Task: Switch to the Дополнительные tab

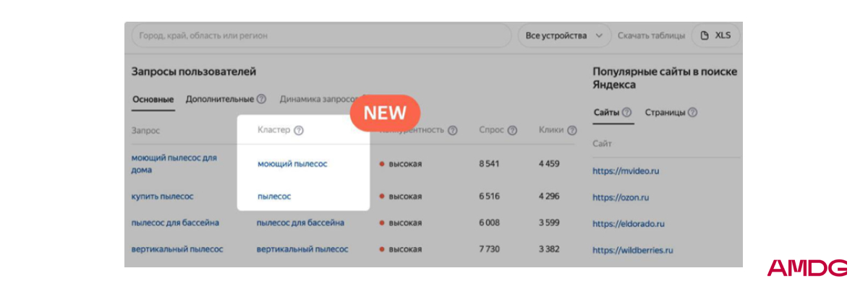Action: pos(219,99)
